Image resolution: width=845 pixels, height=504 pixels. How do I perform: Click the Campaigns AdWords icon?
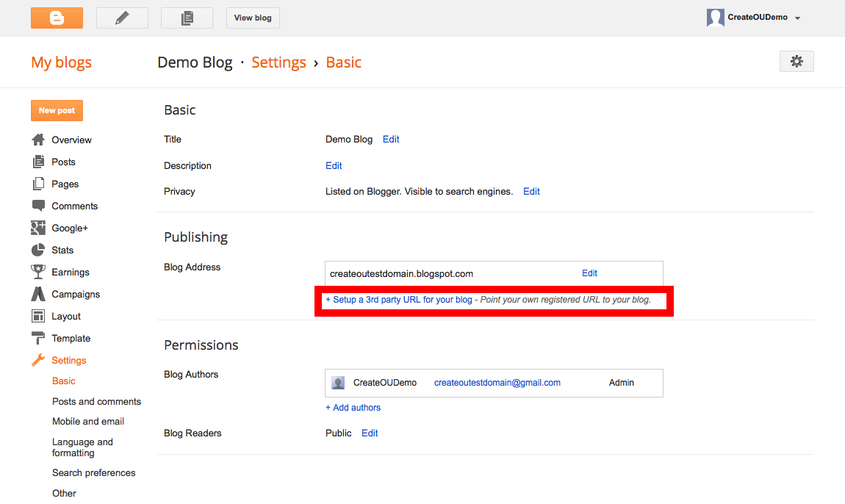coord(38,295)
